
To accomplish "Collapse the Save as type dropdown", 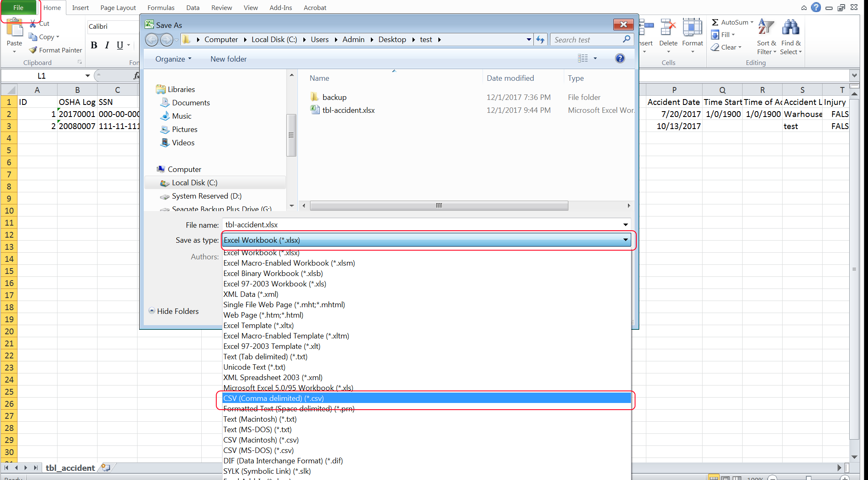I will click(x=625, y=240).
